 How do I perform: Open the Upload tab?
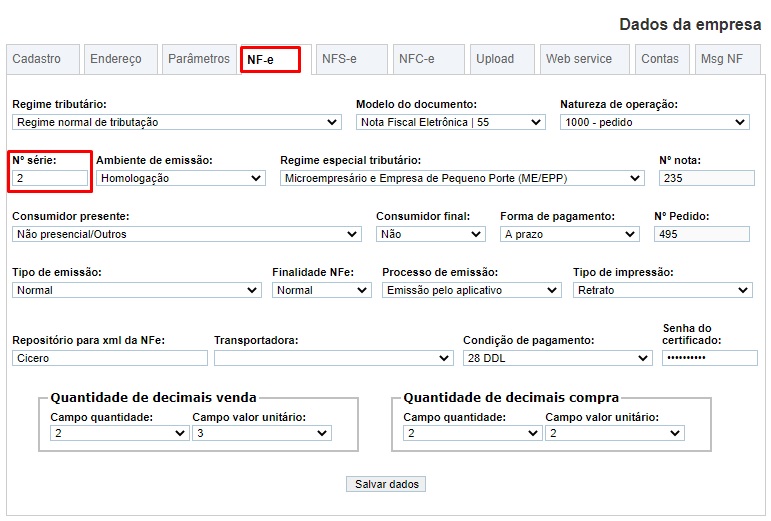(x=502, y=59)
